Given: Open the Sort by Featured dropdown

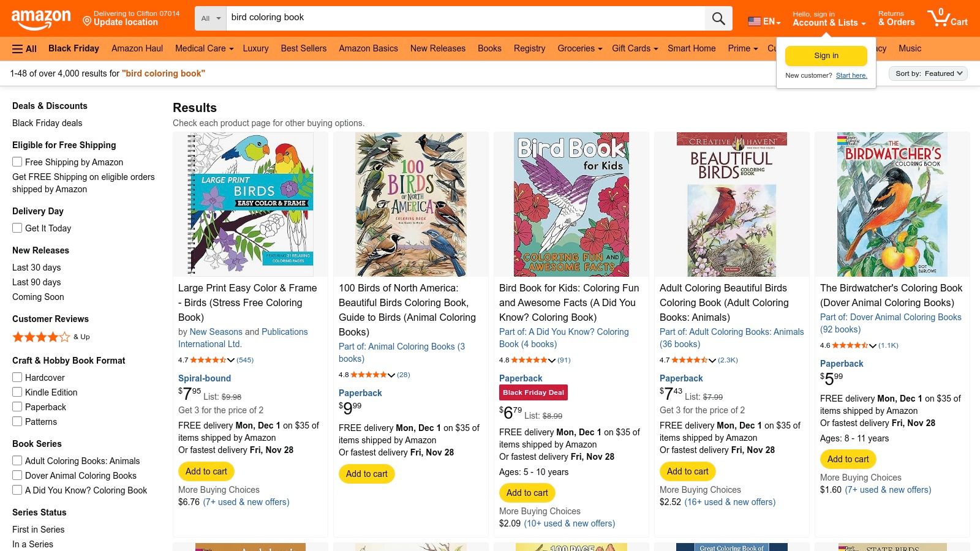Looking at the screenshot, I should [x=928, y=73].
